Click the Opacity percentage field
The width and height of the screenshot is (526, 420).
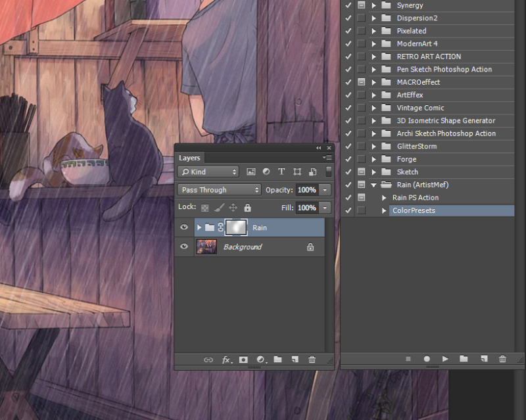[307, 190]
